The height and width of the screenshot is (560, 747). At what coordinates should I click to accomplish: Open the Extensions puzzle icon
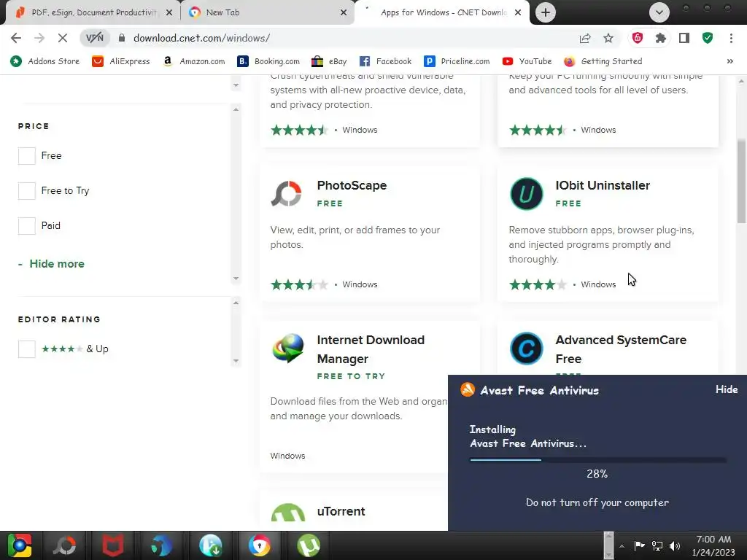tap(660, 38)
